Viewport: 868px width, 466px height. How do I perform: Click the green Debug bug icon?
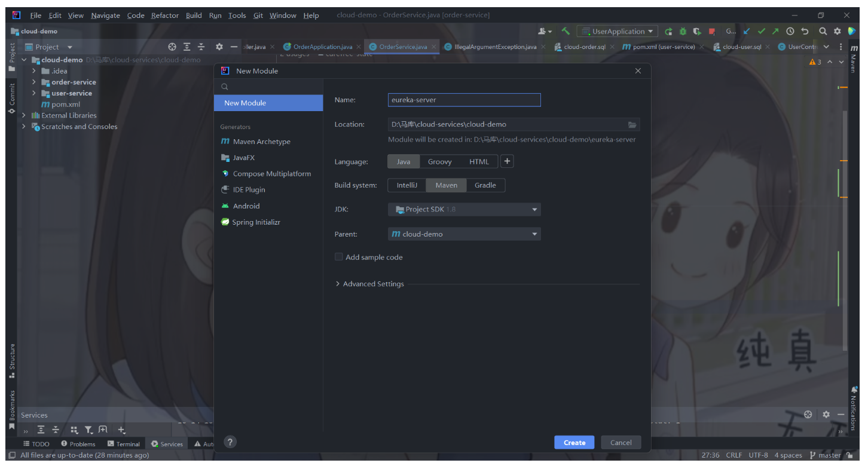(683, 31)
